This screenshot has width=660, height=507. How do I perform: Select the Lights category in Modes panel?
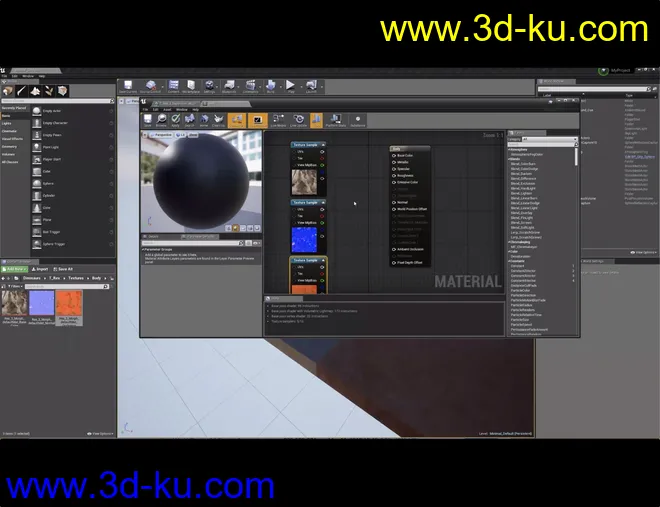[x=8, y=123]
